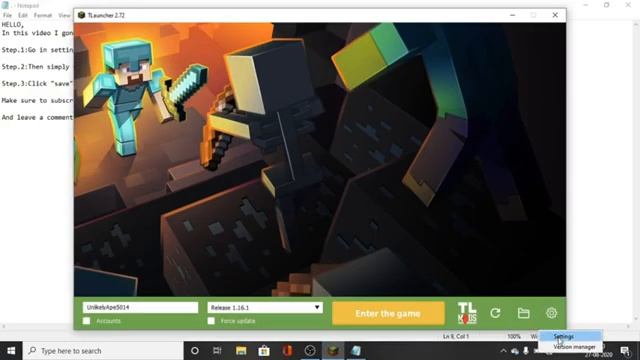
Task: Open Notepad's Edit menu
Action: [x=22, y=15]
